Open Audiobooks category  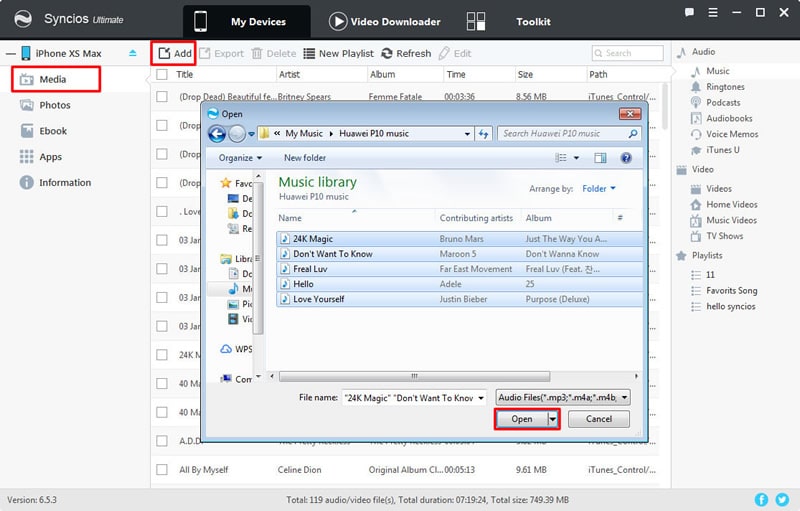click(729, 118)
